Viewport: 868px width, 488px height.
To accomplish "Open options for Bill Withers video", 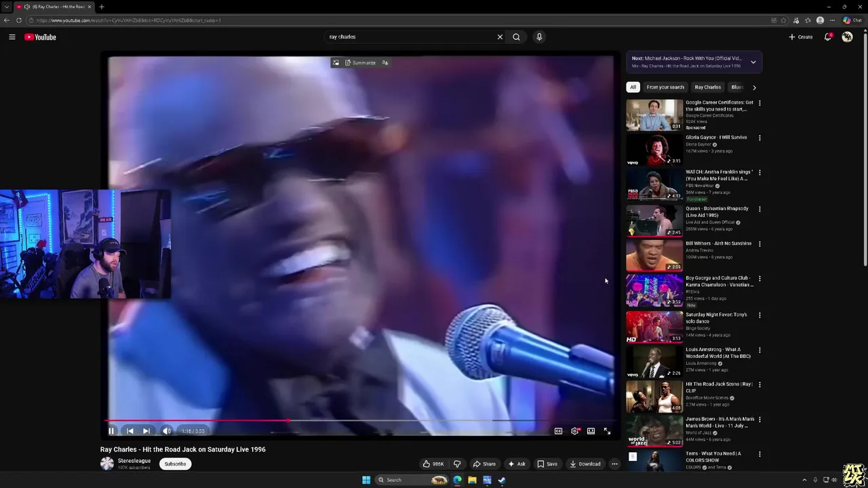I will [x=759, y=244].
